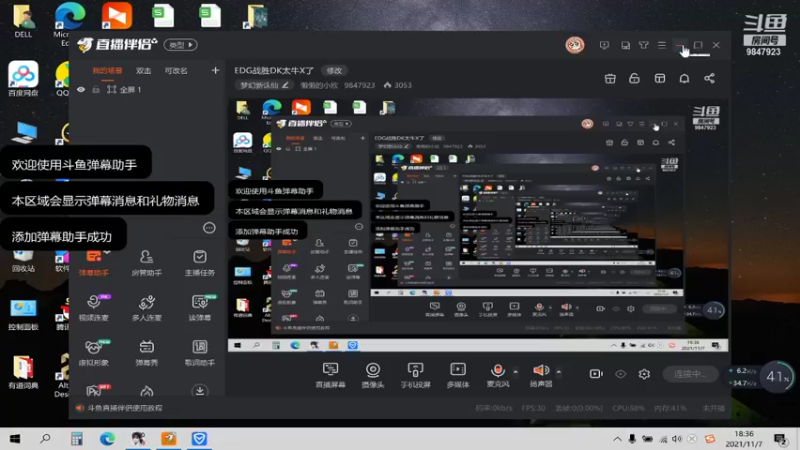Click the layout panel icon beside bell

660,79
